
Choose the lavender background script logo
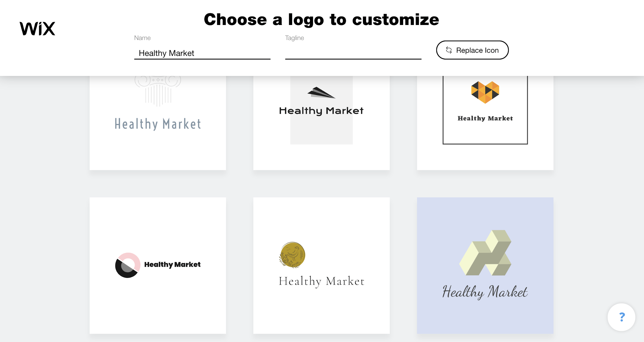485,266
